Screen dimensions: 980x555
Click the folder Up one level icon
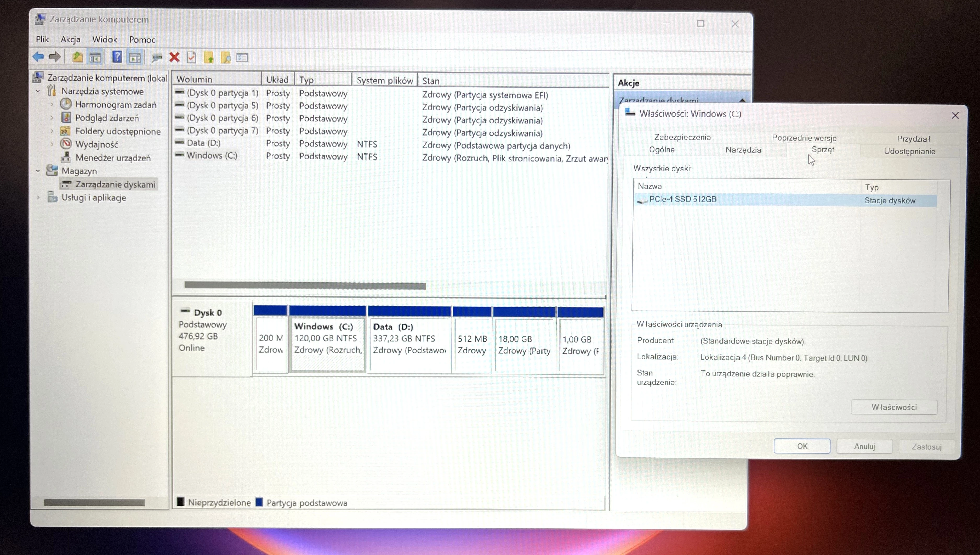point(77,57)
